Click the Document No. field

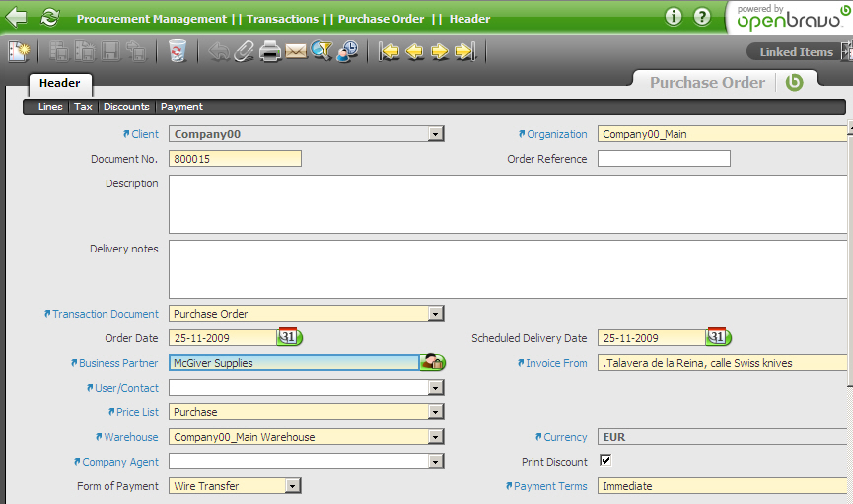tap(235, 159)
